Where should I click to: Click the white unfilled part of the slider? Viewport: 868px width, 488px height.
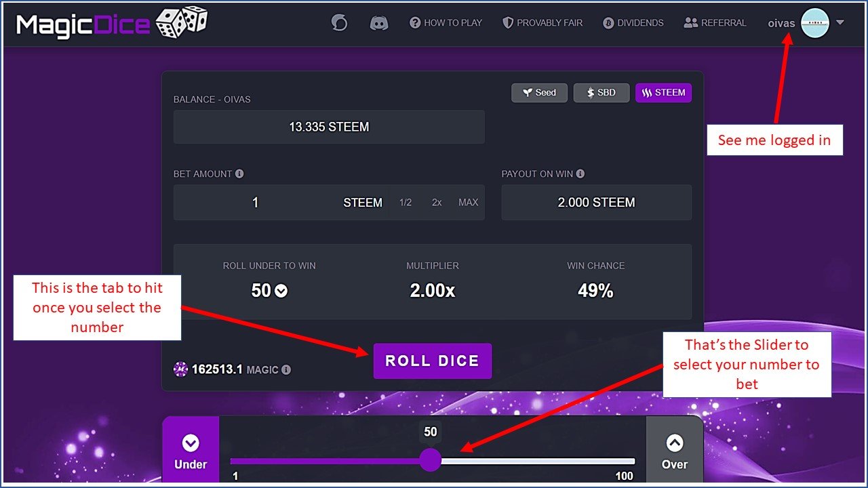tap(538, 461)
